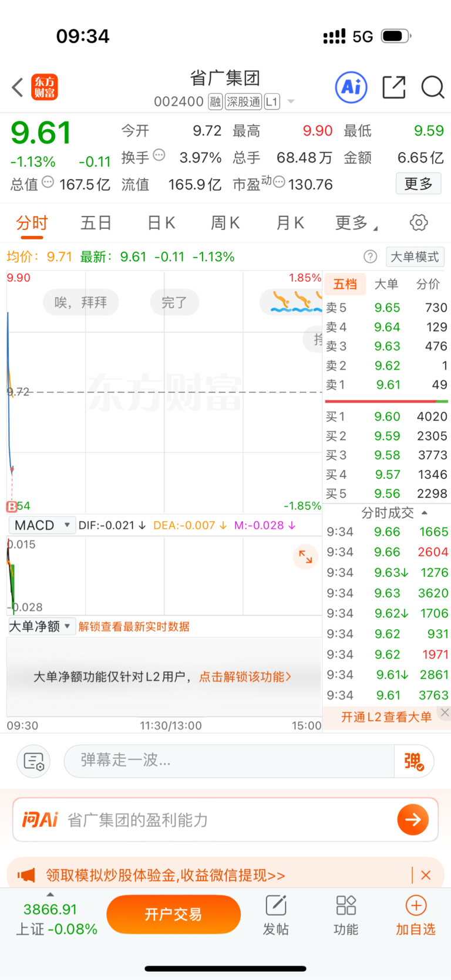Tap the 卖5 row at 9.65
451x980 pixels.
point(386,307)
